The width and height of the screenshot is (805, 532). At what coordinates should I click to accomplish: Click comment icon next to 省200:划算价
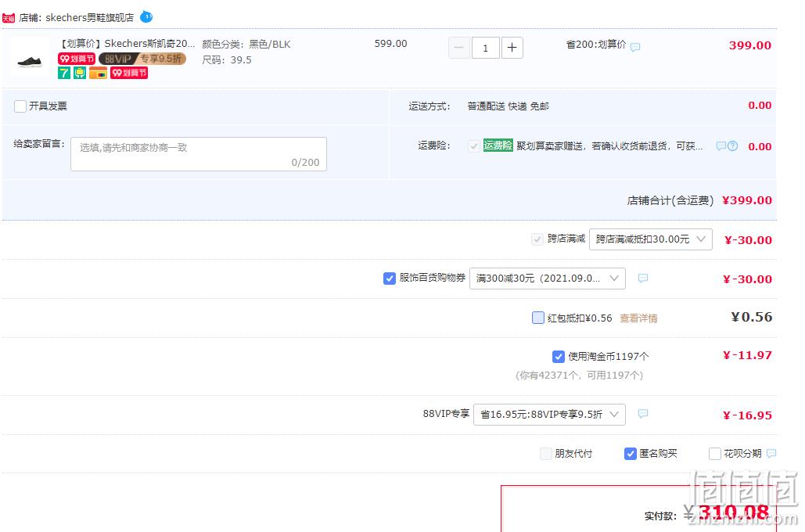[x=635, y=47]
